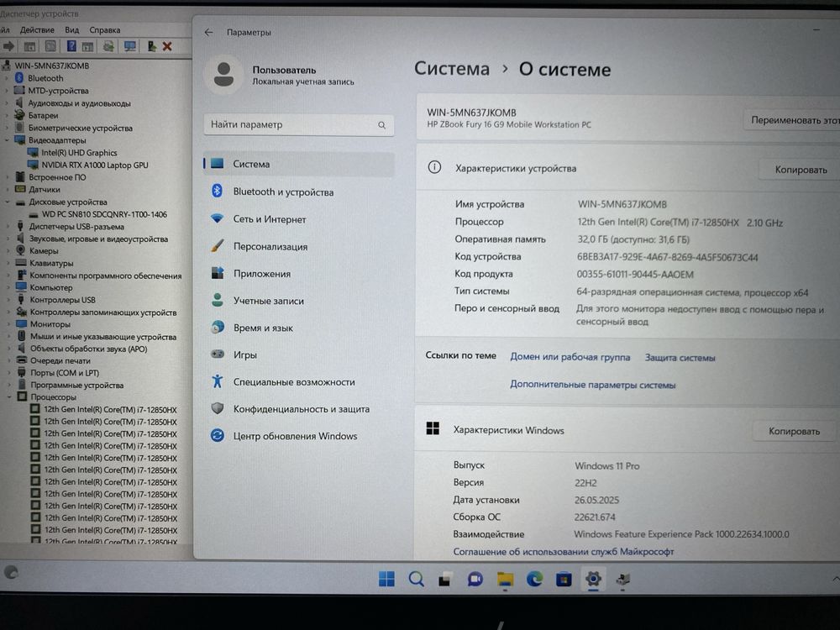Open Персонализация settings section

click(x=299, y=246)
